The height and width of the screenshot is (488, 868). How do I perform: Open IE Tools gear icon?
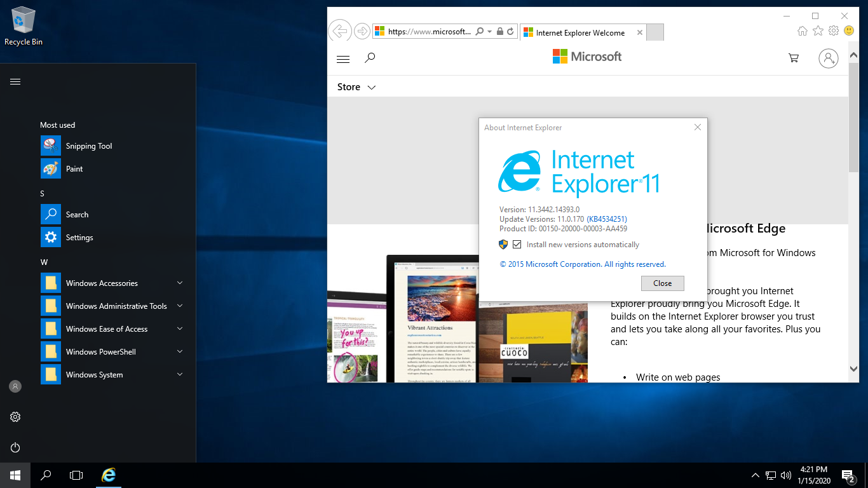[x=834, y=30]
